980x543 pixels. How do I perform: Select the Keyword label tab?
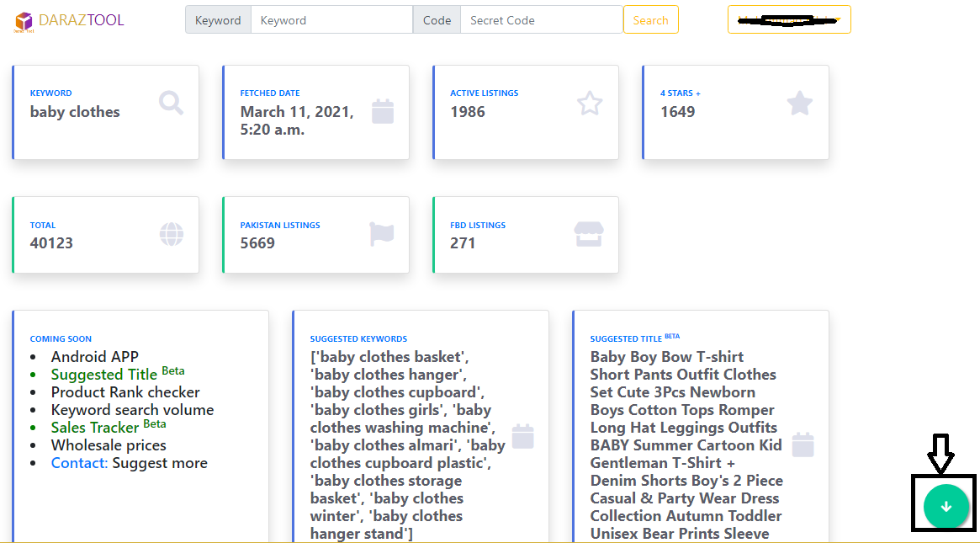[x=218, y=19]
